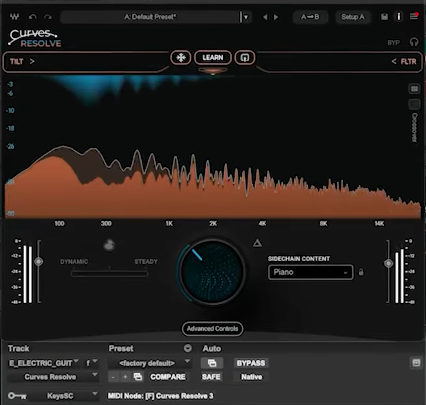
Task: Open the hamburger menu with red dot
Action: [414, 16]
